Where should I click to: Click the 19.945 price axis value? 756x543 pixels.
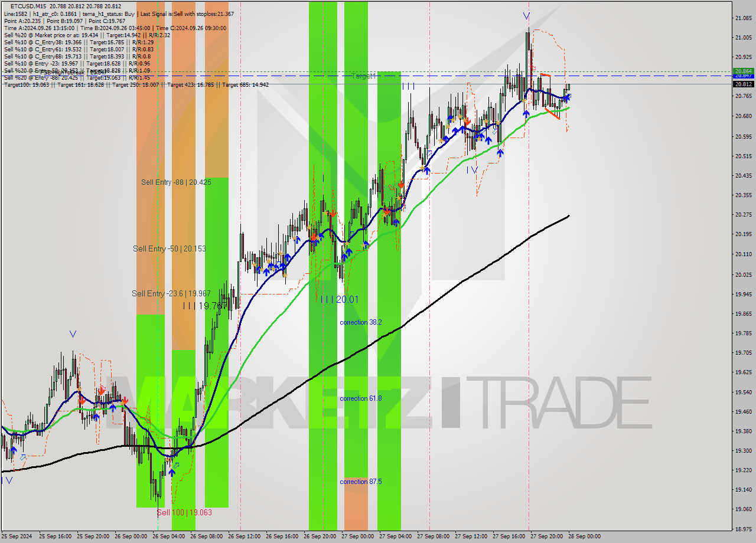click(743, 294)
